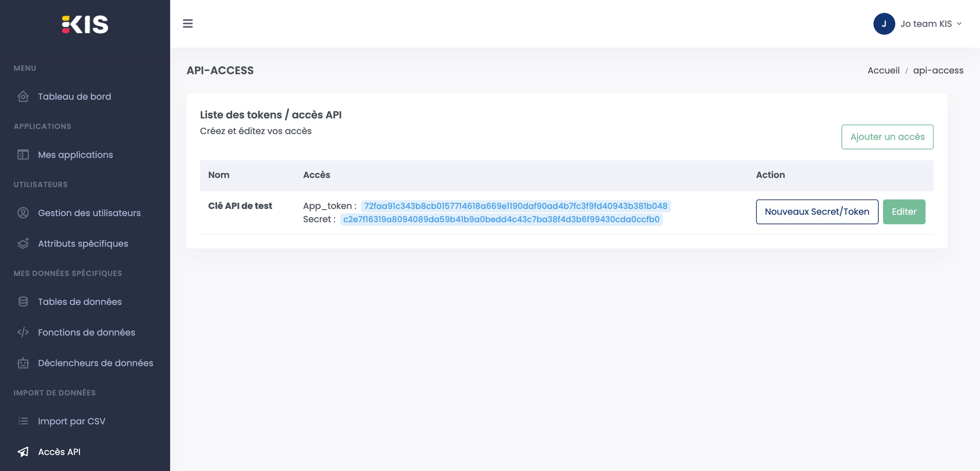Open Mes applications menu item
The image size is (980, 471).
point(75,155)
